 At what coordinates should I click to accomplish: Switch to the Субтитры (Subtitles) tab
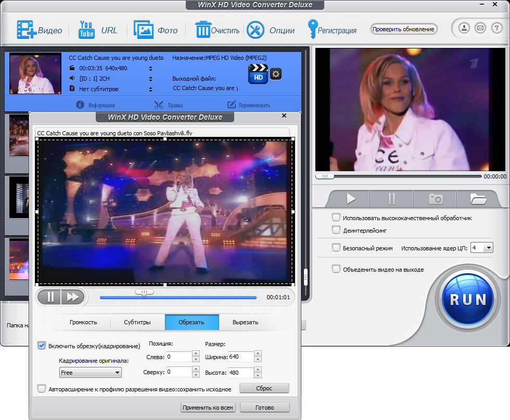click(137, 322)
